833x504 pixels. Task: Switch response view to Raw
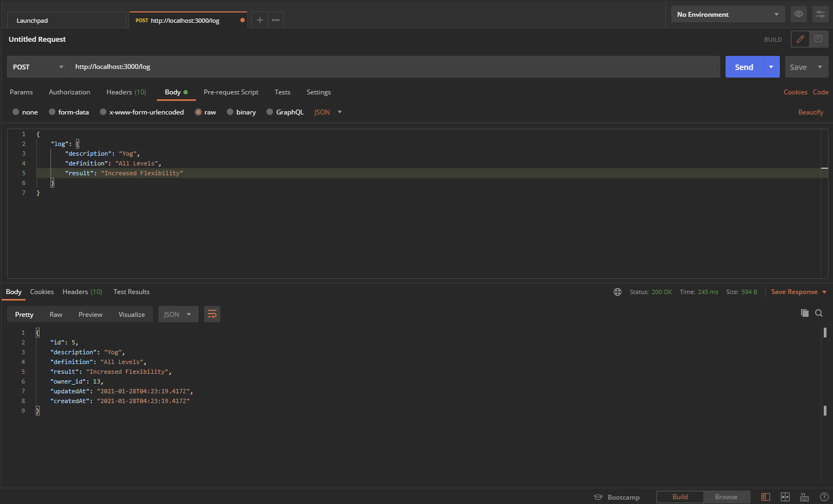point(56,315)
